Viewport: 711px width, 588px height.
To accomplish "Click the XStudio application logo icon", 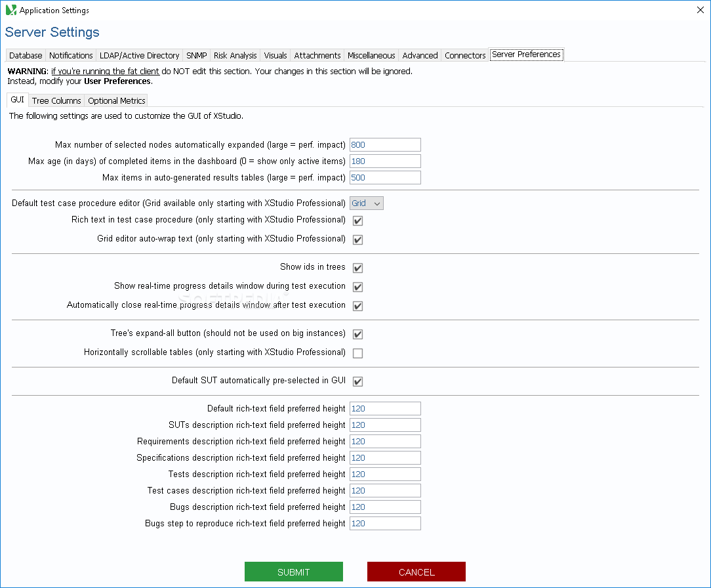I will point(11,10).
